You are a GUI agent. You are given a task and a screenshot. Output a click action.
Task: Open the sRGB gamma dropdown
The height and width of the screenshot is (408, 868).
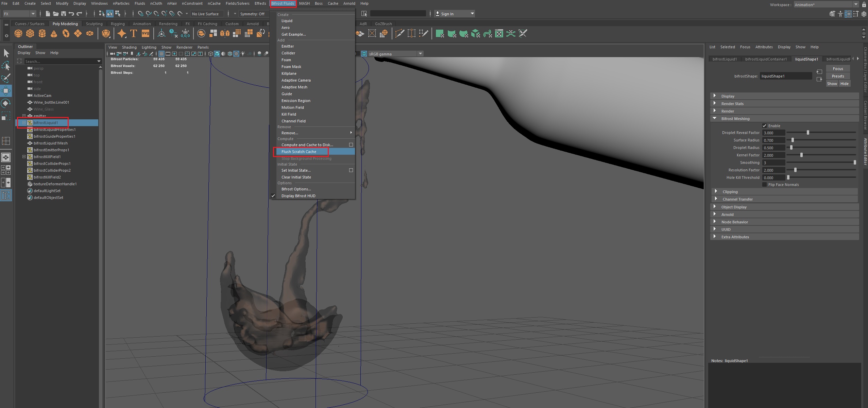point(420,54)
